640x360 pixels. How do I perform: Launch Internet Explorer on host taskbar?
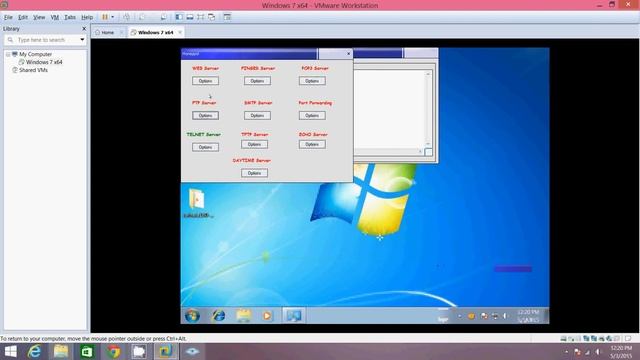35,351
